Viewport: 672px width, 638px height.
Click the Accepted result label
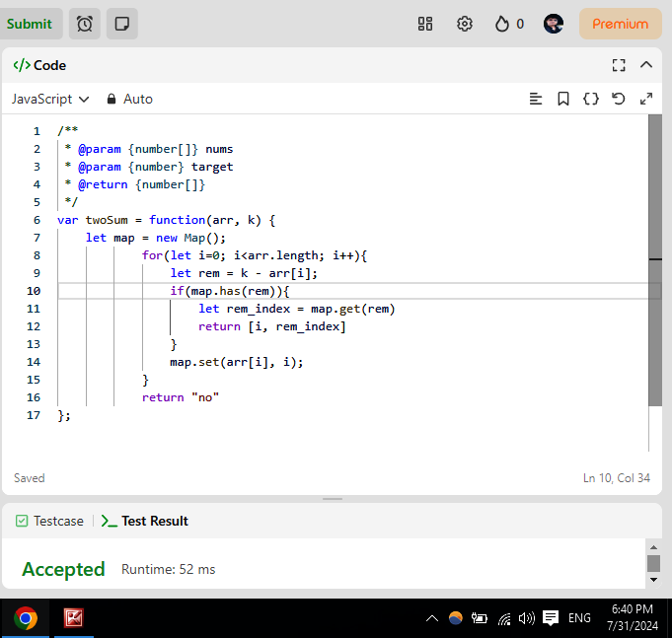click(x=63, y=570)
